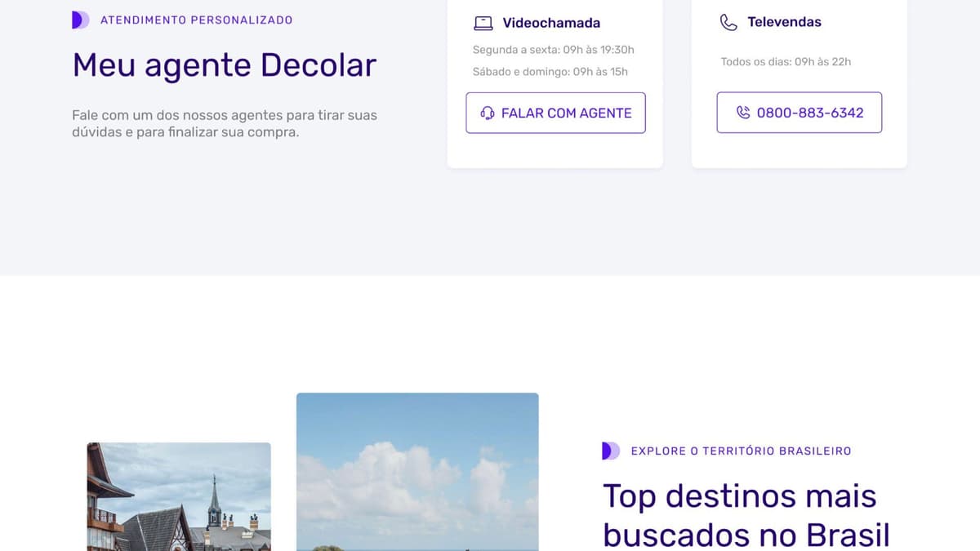
Task: Click the EXPLORE O TERRITÓRIO BRASILEIRO label
Action: point(740,450)
